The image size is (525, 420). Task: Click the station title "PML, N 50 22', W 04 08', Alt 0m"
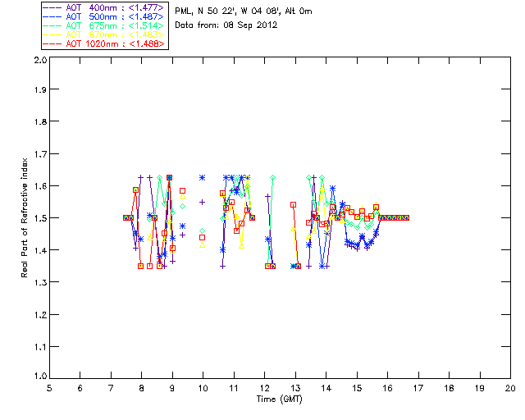pyautogui.click(x=244, y=11)
